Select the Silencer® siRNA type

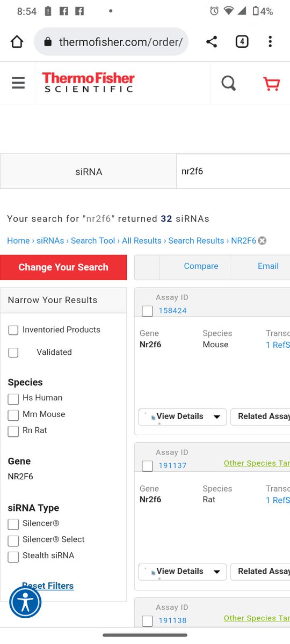[13, 524]
